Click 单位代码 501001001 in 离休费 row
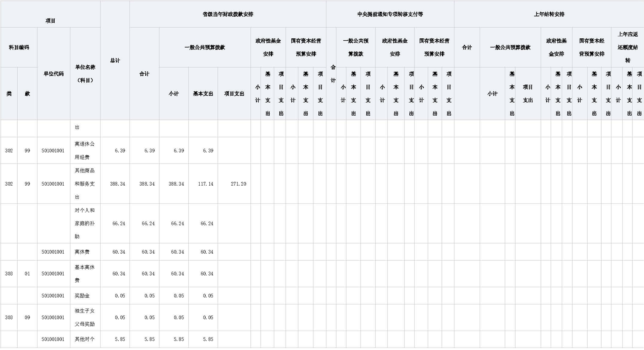This screenshot has height=350, width=644. click(x=53, y=252)
